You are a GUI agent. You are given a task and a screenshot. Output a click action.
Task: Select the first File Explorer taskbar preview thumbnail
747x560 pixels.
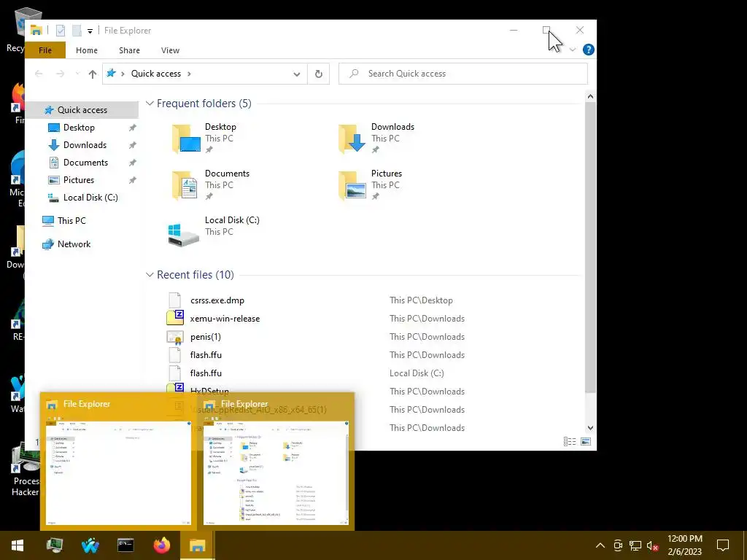point(118,462)
